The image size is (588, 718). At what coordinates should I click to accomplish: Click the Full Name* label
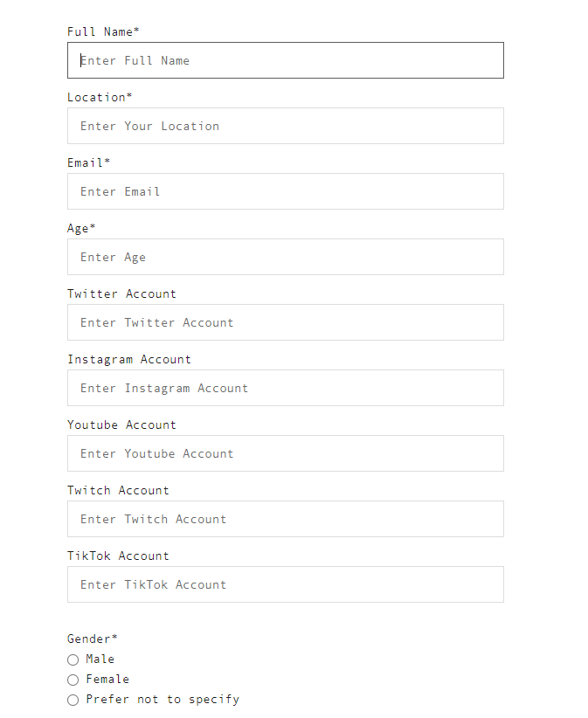103,32
